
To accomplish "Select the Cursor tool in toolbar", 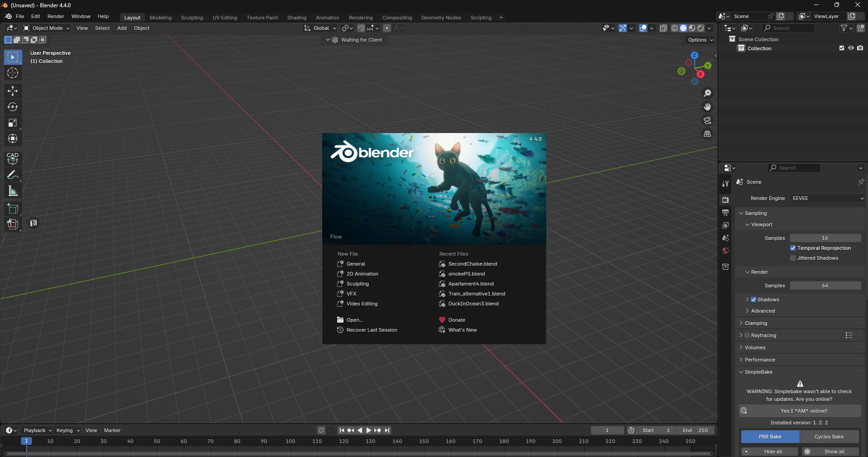I will [x=13, y=73].
